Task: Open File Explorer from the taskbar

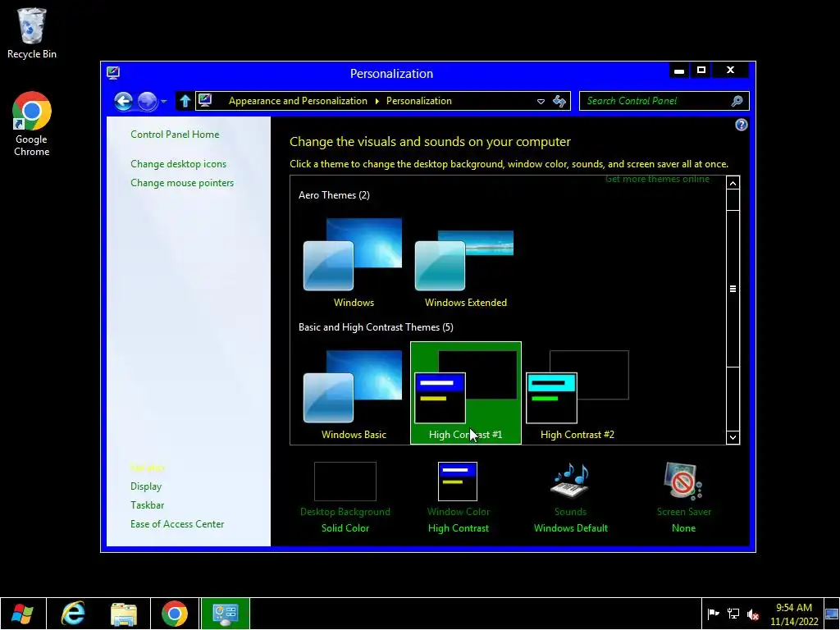Action: [x=124, y=614]
